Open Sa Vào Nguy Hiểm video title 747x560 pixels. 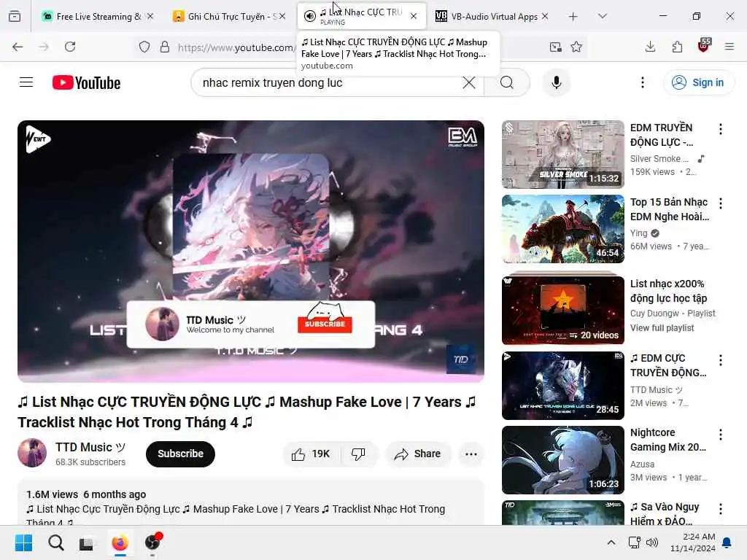point(665,513)
